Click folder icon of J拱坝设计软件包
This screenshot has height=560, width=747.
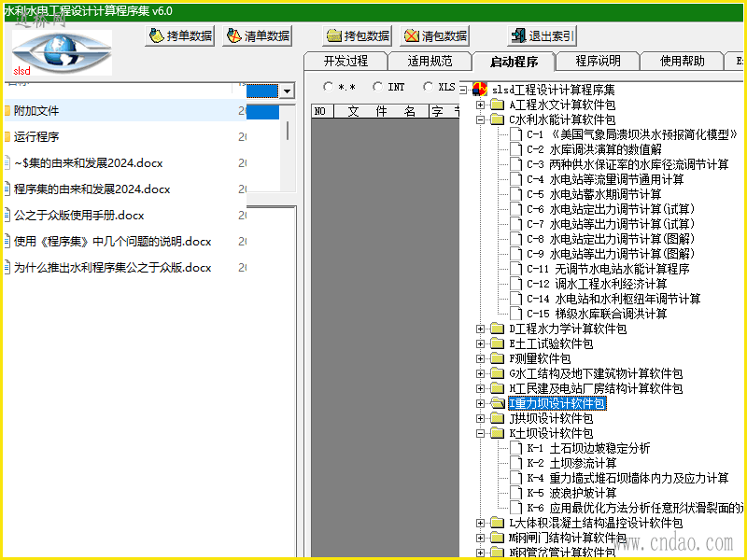click(x=498, y=418)
